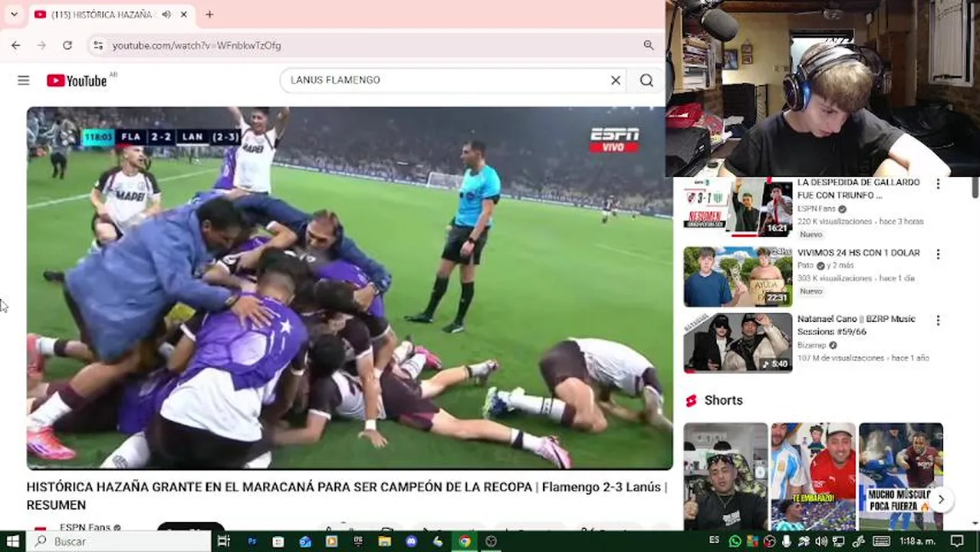Switch to Chrome in the taskbar
This screenshot has height=552, width=980.
(465, 541)
